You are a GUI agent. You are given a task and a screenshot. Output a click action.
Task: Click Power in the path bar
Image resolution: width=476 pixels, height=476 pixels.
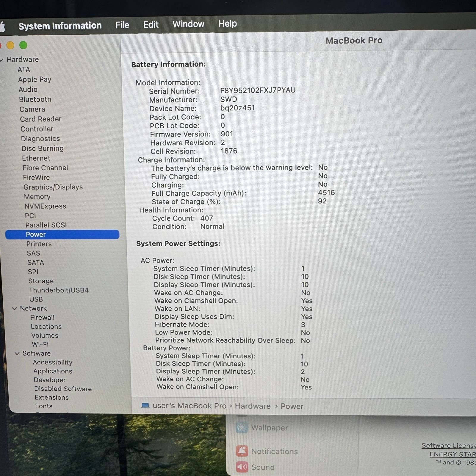(292, 406)
